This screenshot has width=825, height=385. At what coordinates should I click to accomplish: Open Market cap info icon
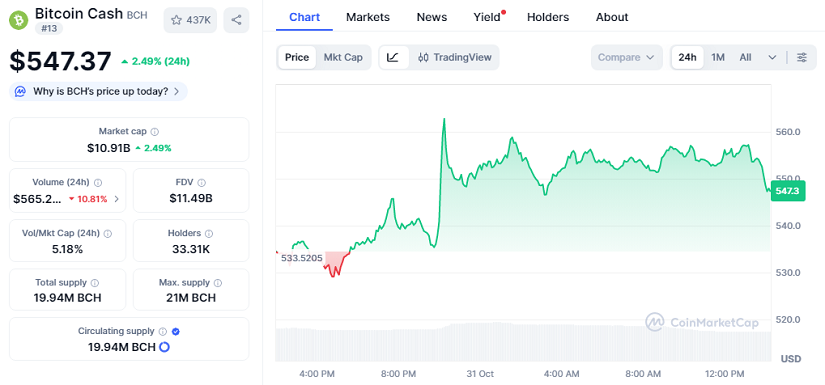click(155, 132)
